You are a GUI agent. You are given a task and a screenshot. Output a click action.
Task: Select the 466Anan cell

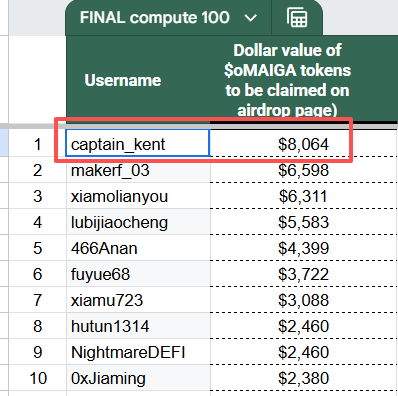tap(138, 247)
